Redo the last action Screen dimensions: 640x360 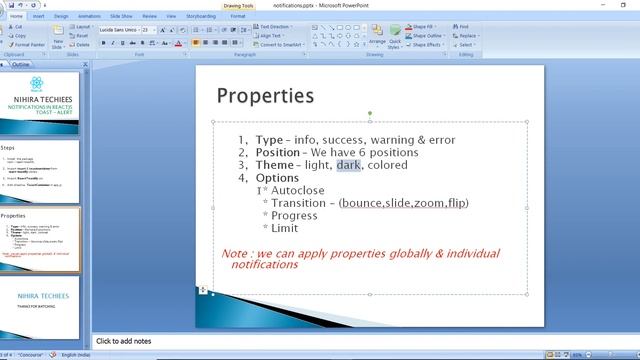point(33,5)
